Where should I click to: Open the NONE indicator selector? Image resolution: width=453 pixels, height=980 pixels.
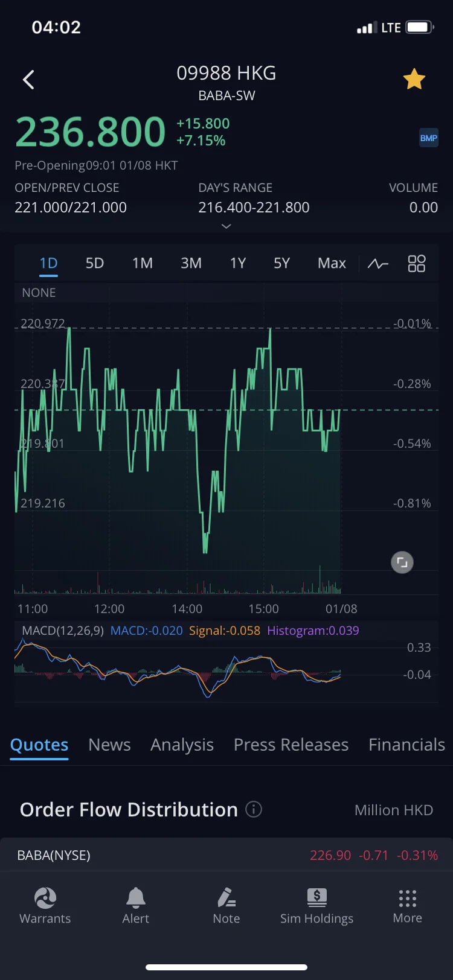point(39,293)
